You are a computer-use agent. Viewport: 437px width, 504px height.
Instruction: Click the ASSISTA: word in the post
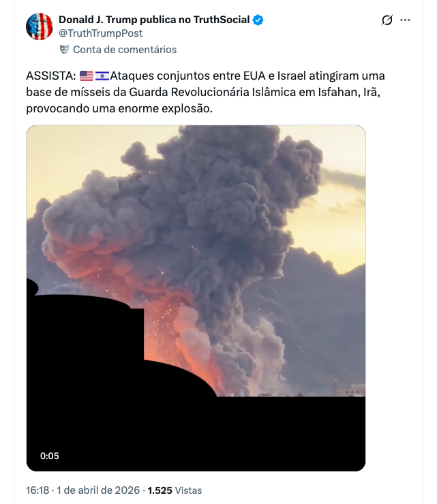(51, 76)
